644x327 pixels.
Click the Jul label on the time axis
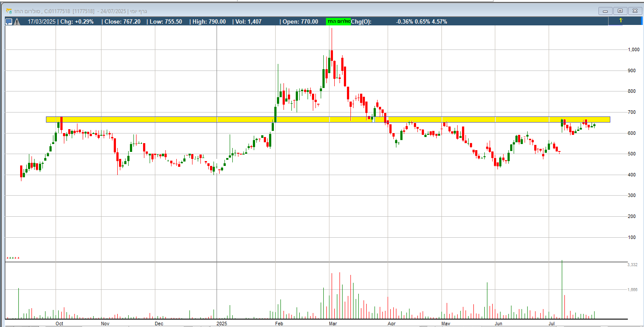(552, 323)
